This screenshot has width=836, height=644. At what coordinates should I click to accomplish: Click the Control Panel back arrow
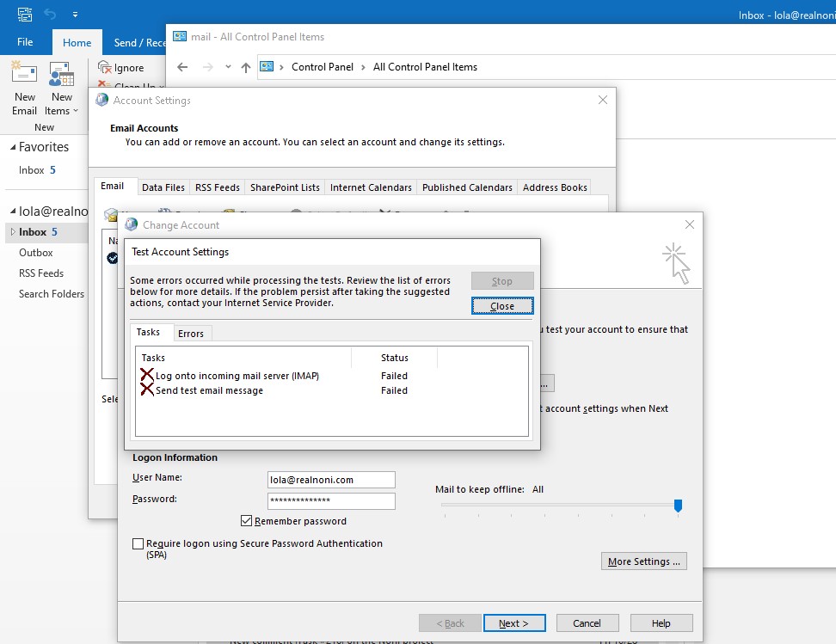click(x=182, y=67)
